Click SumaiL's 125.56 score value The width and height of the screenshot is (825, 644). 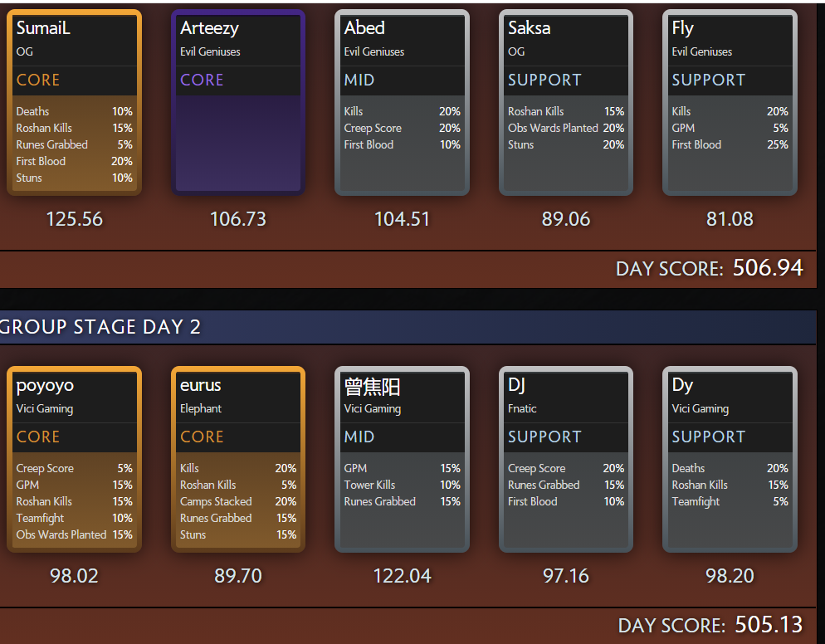tap(74, 219)
